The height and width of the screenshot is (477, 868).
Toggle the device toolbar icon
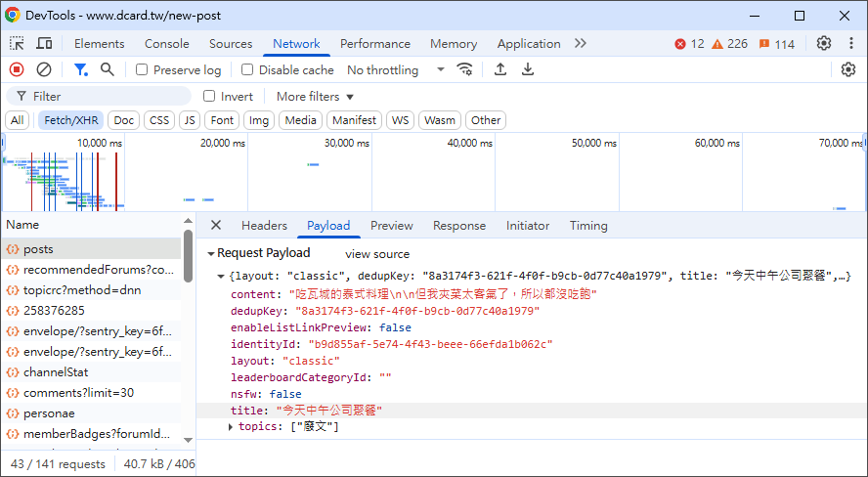click(x=44, y=44)
